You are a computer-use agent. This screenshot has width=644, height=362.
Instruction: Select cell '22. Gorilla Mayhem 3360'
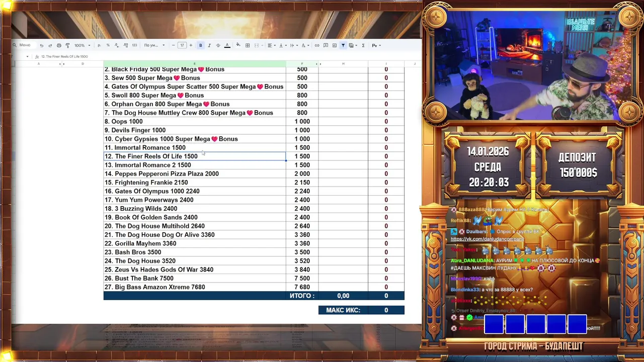195,243
